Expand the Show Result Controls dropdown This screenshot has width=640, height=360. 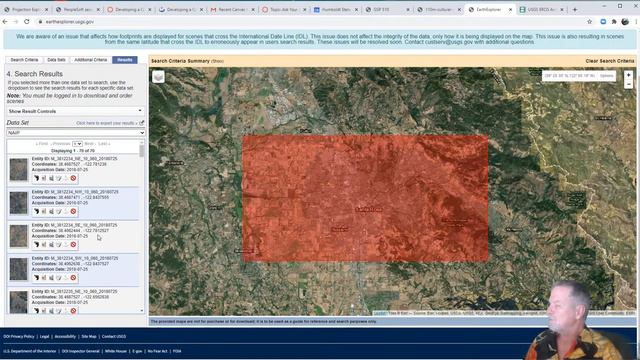[75, 111]
